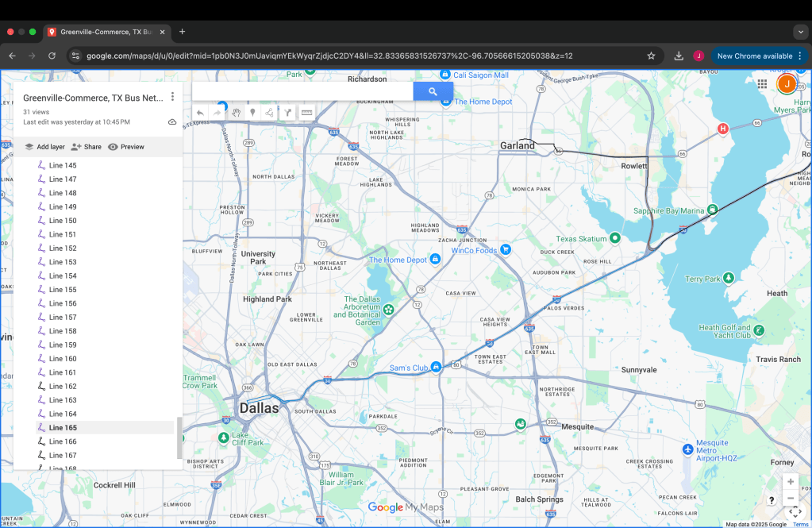This screenshot has height=528, width=812.
Task: Click the Add marker tool
Action: click(x=253, y=113)
